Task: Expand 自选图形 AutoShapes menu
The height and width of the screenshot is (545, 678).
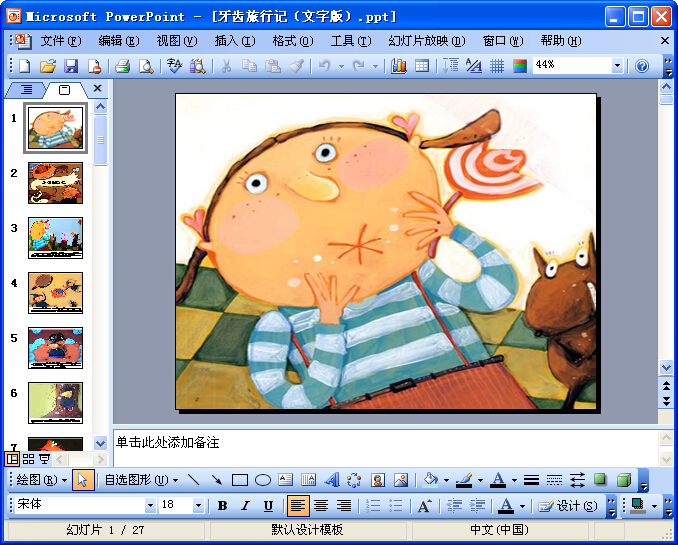Action: (141, 480)
